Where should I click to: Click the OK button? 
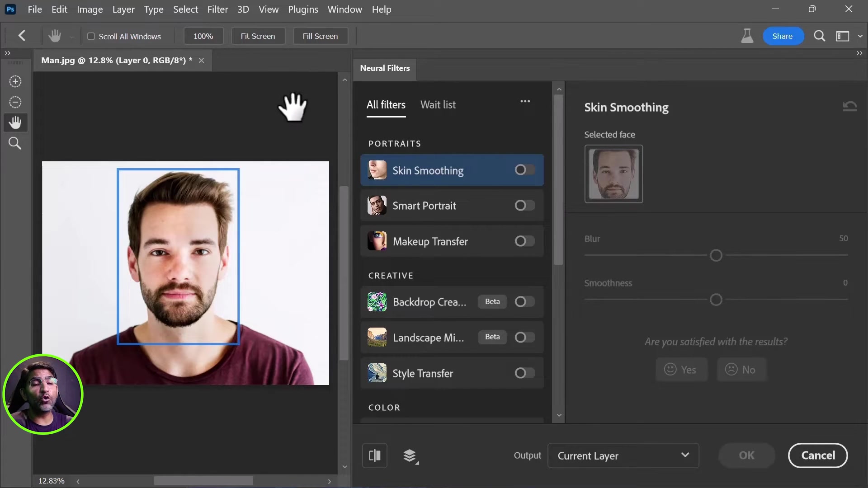(746, 455)
